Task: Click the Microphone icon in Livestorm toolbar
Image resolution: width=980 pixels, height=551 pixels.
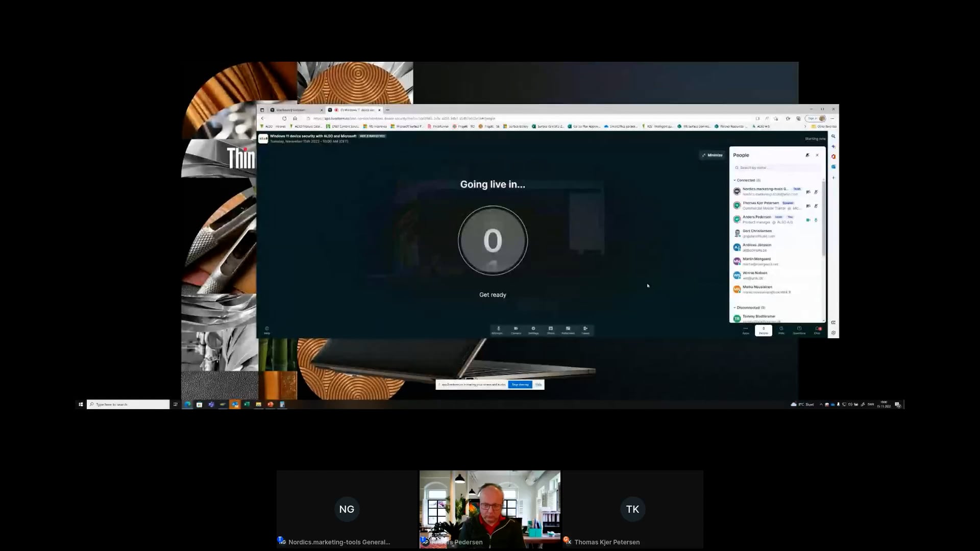Action: pos(498,330)
